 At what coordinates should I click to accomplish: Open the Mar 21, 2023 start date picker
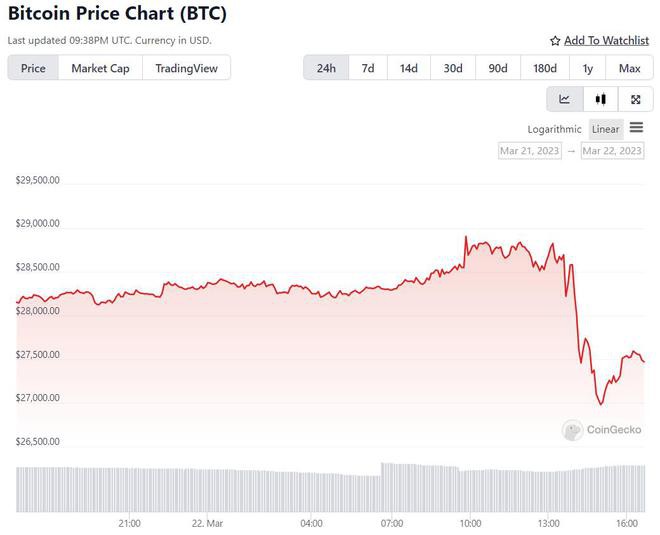530,150
